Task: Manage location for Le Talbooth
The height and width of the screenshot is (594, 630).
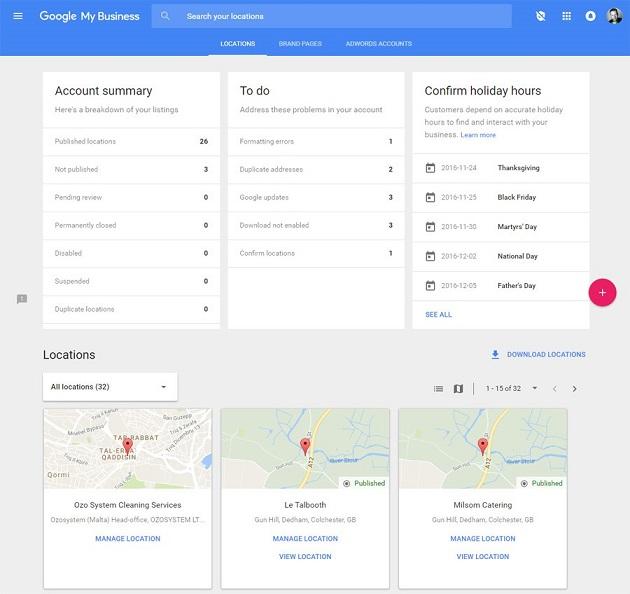Action: pyautogui.click(x=305, y=539)
